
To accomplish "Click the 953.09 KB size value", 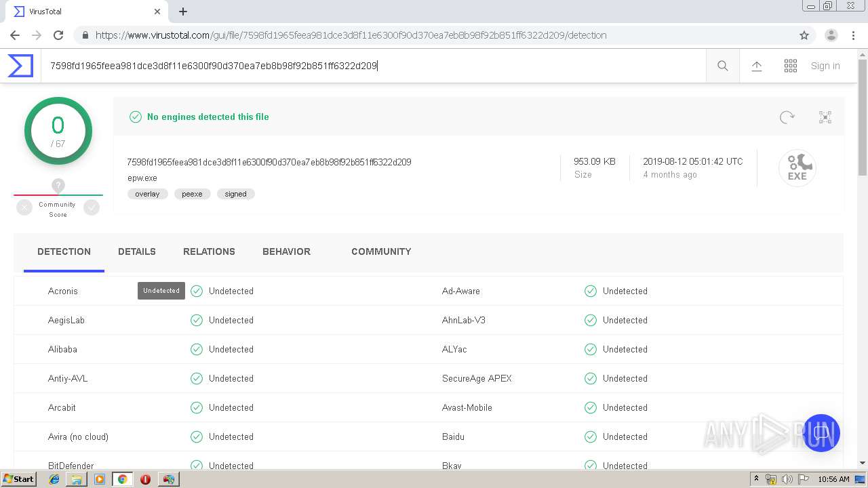I will coord(594,161).
